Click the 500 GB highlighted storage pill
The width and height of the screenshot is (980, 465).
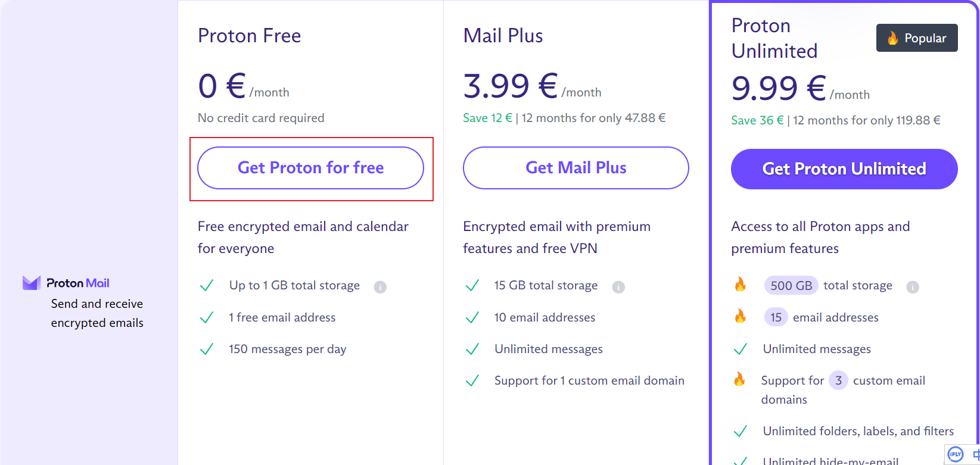click(x=791, y=286)
